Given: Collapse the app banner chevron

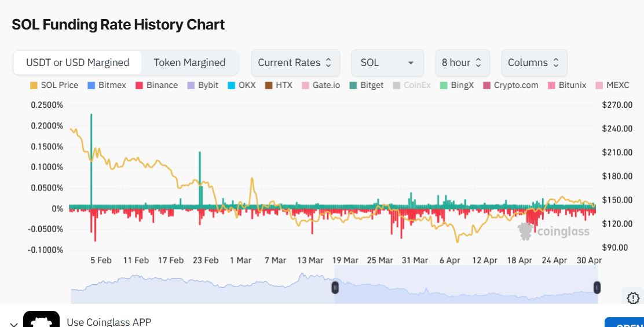Looking at the screenshot, I should pos(13,325).
